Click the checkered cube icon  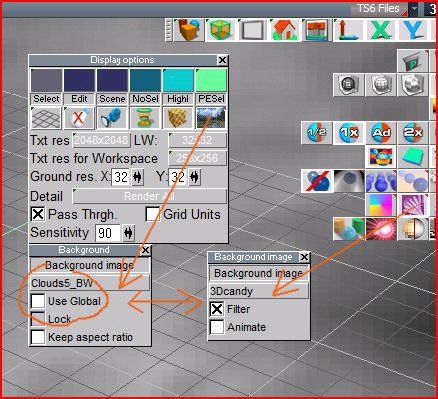(x=178, y=118)
